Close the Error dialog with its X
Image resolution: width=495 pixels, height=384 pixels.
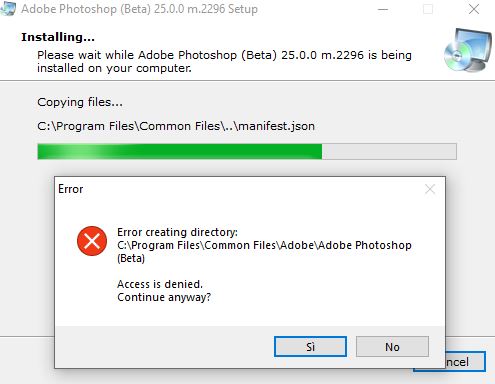coord(430,189)
